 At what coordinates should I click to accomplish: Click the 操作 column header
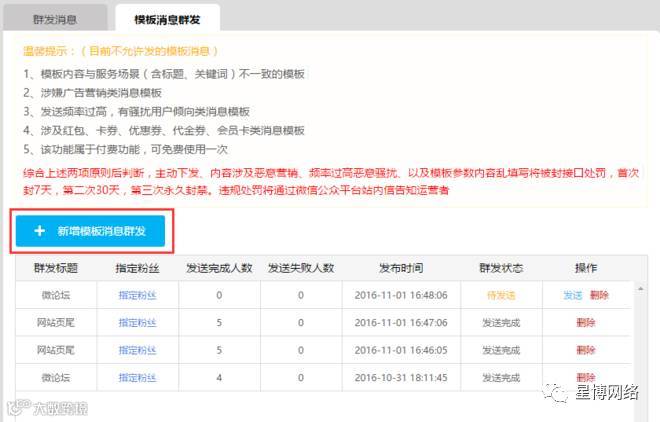[x=586, y=268]
